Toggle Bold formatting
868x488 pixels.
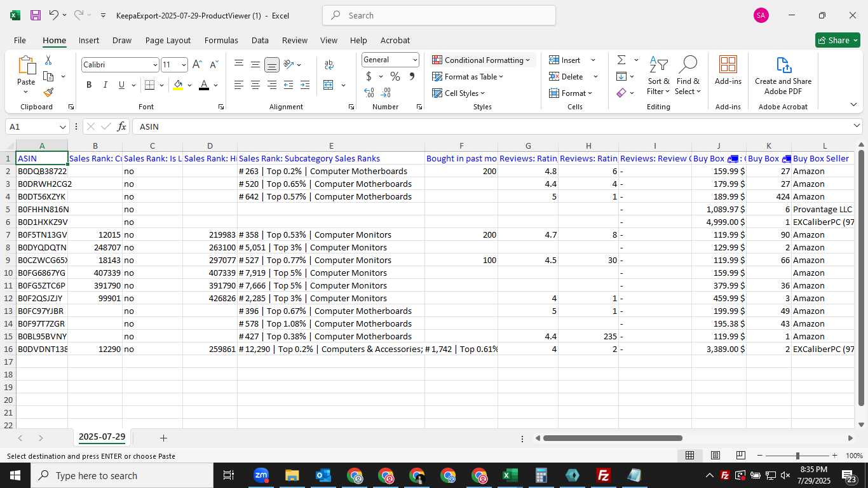89,85
